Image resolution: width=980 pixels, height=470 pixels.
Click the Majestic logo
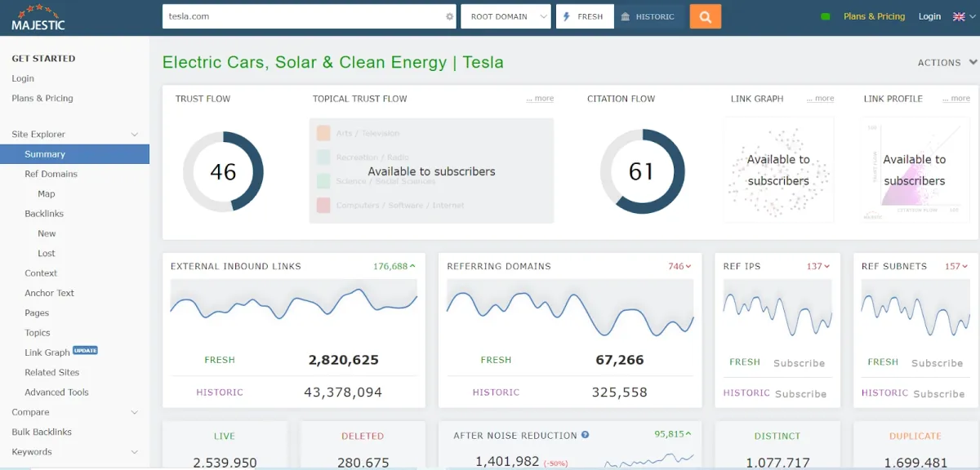pyautogui.click(x=38, y=17)
